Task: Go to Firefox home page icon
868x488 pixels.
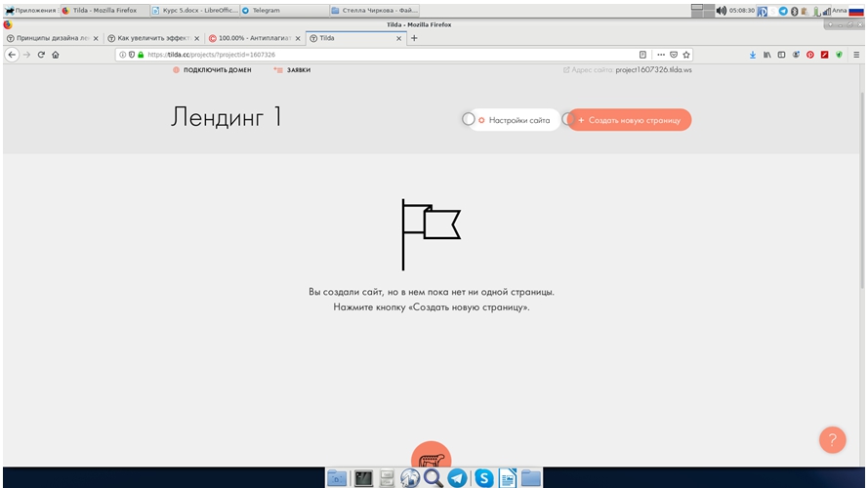Action: pyautogui.click(x=56, y=55)
